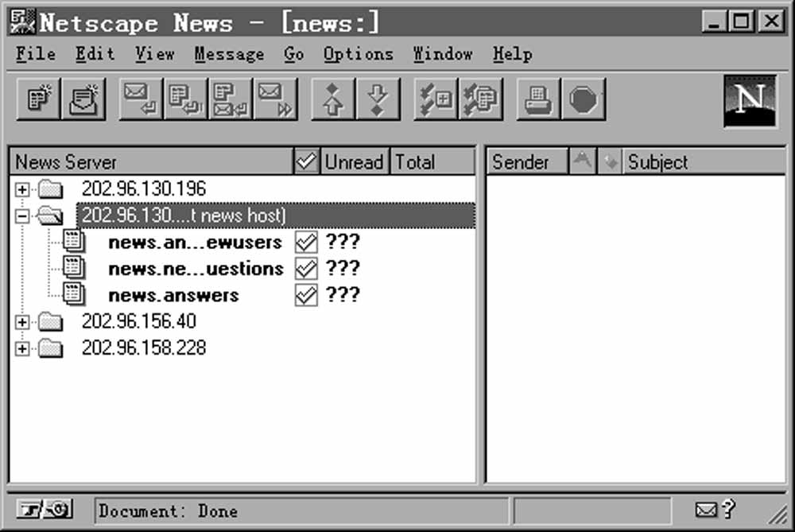795x532 pixels.
Task: Toggle subscription checkbox for news.answers
Action: 306,295
